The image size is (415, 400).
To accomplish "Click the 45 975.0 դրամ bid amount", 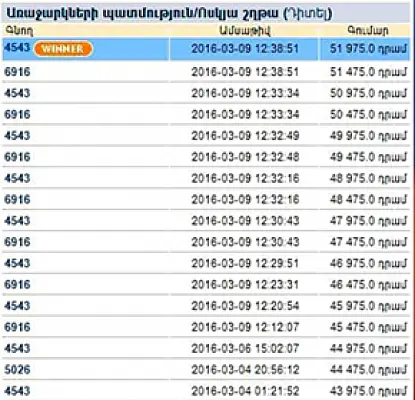I will [x=368, y=306].
